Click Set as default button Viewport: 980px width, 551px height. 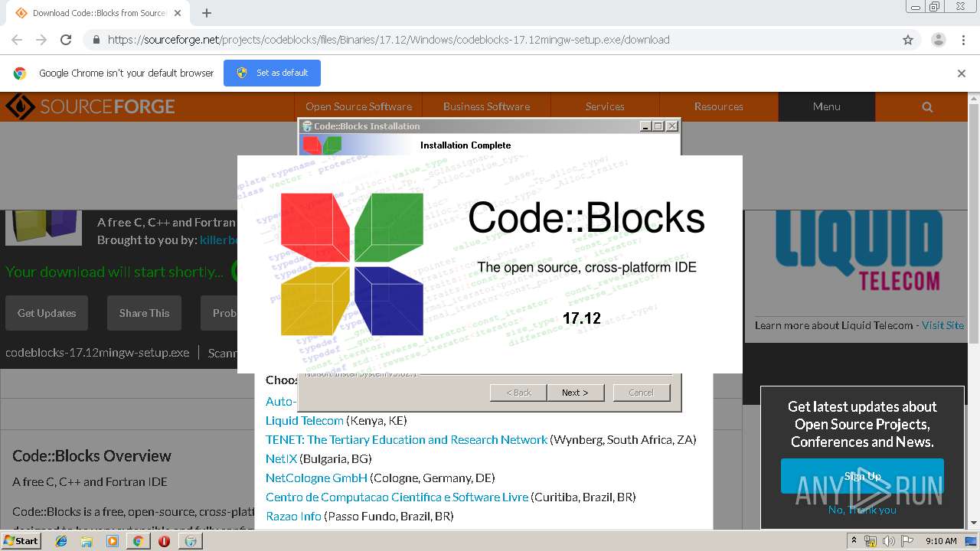tap(272, 73)
